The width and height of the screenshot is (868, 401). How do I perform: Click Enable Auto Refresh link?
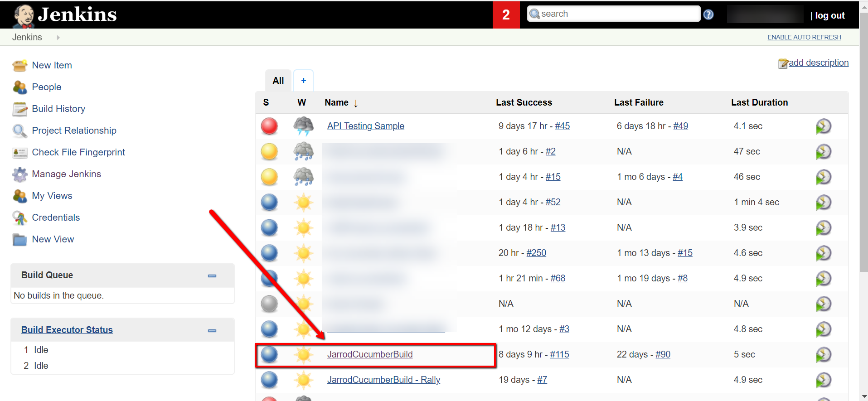pyautogui.click(x=804, y=37)
